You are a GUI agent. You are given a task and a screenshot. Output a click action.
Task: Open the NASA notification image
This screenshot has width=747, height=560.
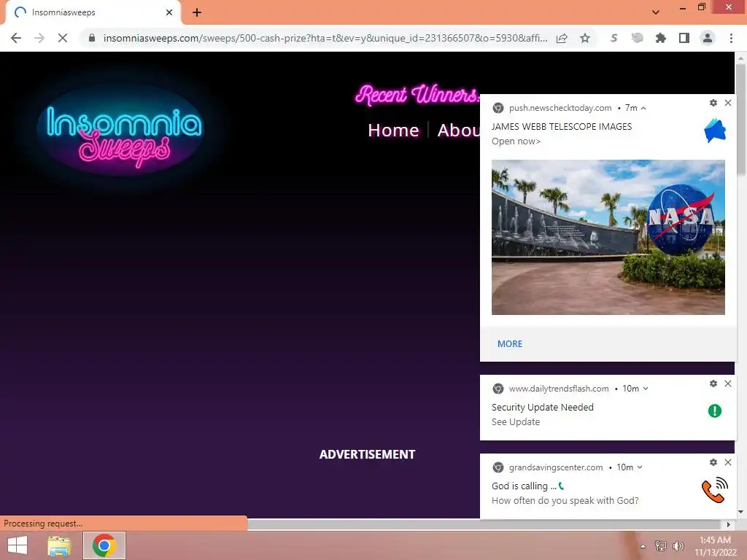click(608, 237)
